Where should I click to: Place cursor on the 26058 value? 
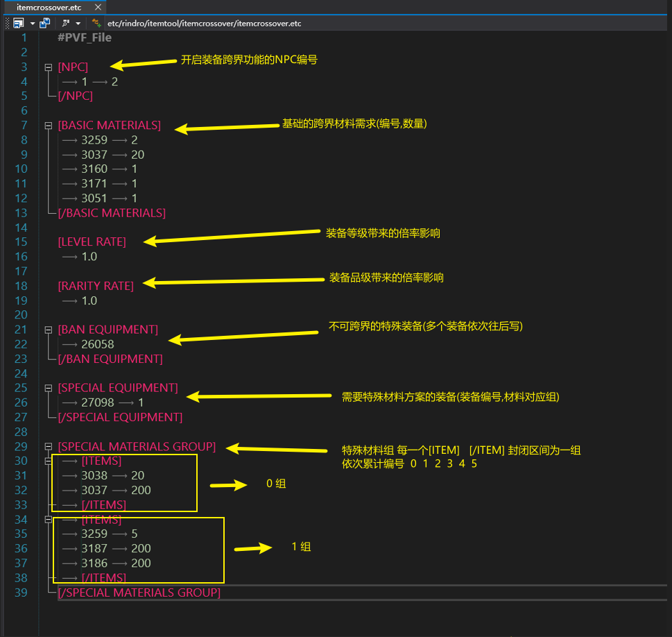pyautogui.click(x=97, y=344)
